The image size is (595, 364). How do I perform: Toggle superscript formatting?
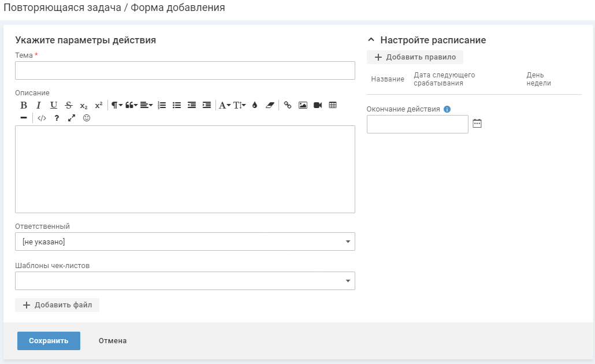click(x=99, y=105)
